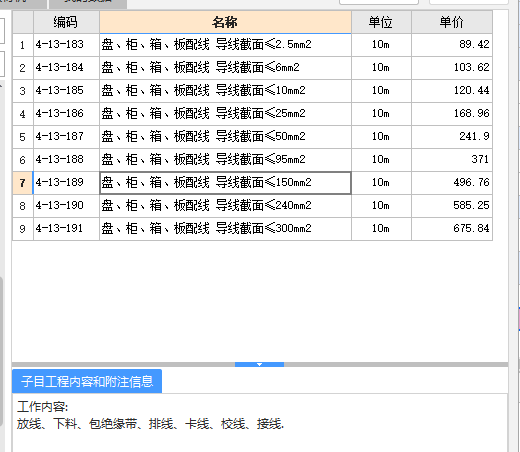
Task: Select code cell 4-13-185
Action: [66, 91]
